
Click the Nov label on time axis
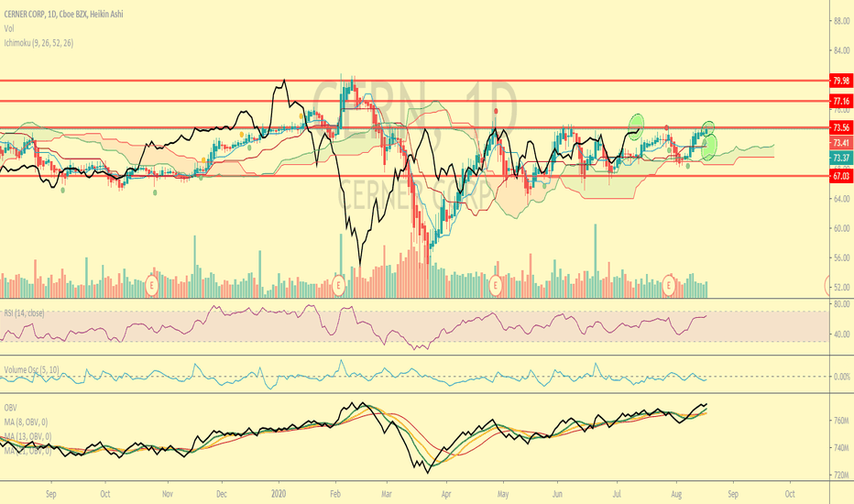167,494
